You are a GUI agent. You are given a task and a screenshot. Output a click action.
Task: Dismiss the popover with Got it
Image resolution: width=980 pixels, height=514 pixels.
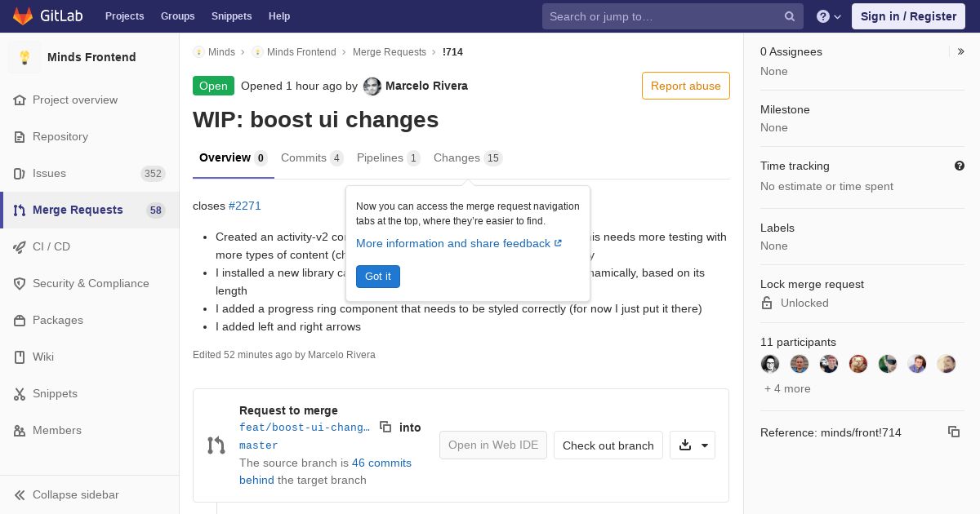(378, 277)
